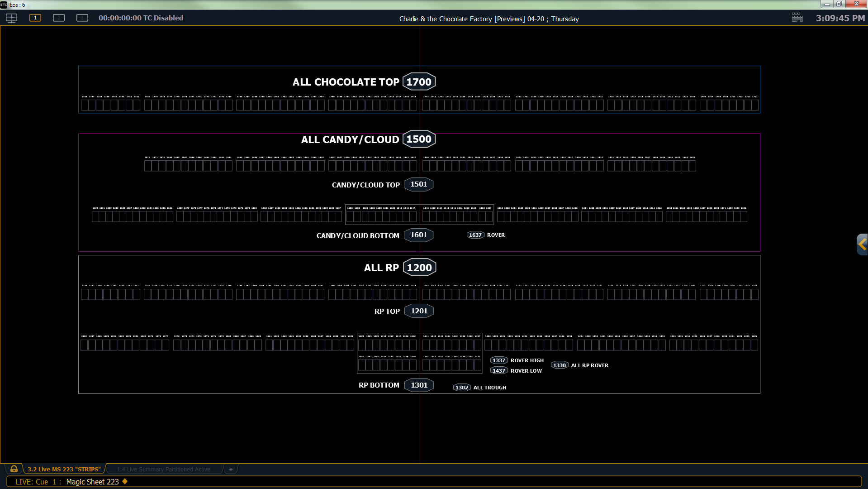Select workspace 2 monitor button
This screenshot has height=489, width=868.
pos(59,18)
